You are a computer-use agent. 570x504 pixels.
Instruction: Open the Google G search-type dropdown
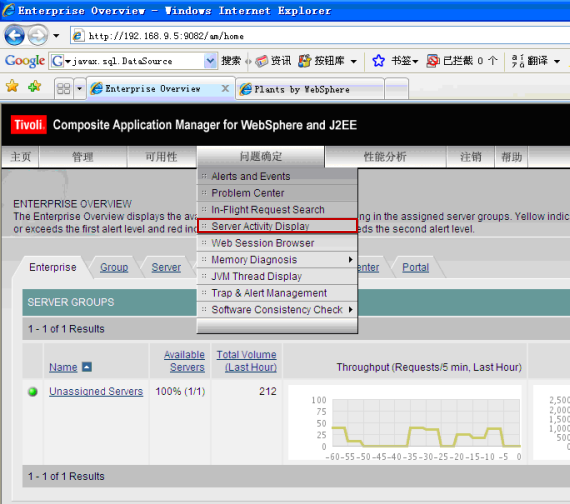coord(61,61)
